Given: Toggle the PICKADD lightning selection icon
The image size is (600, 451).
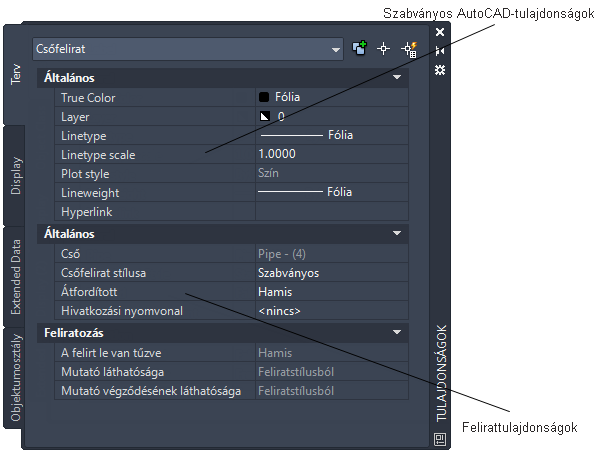Looking at the screenshot, I should 409,49.
